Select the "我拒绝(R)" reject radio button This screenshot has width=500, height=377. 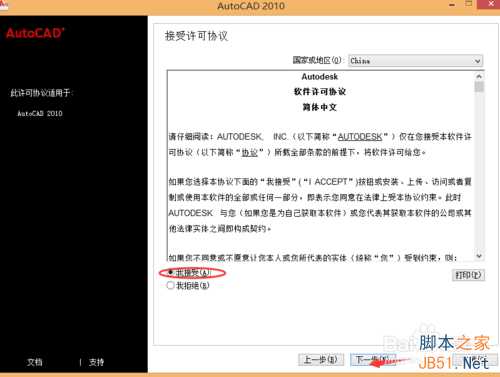pos(170,285)
